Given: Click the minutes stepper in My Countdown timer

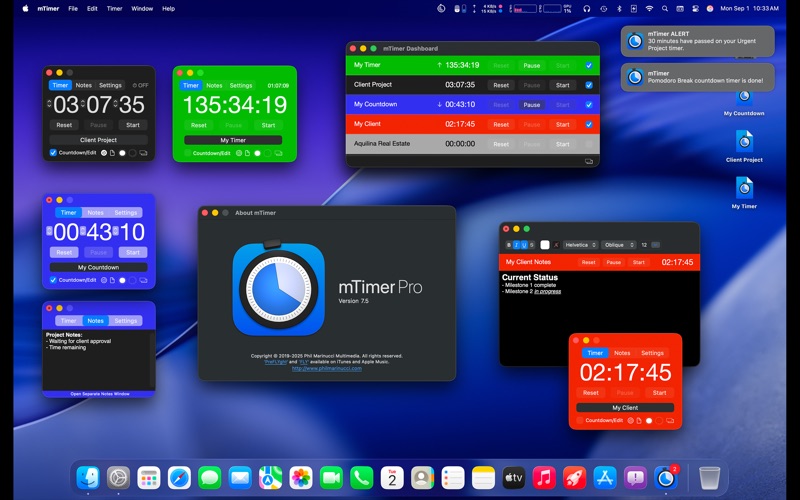Looking at the screenshot, I should pos(83,231).
